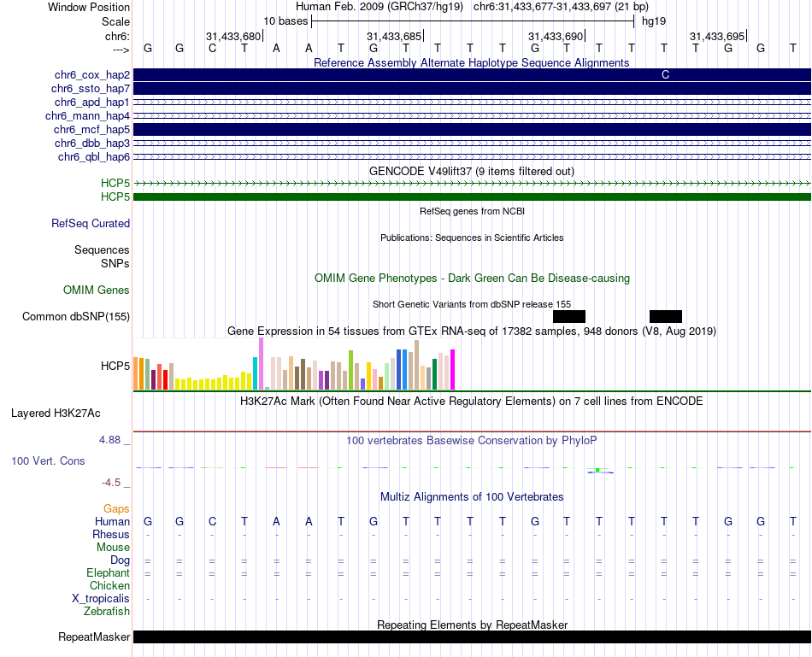Click the Mouse species row label

tap(113, 548)
